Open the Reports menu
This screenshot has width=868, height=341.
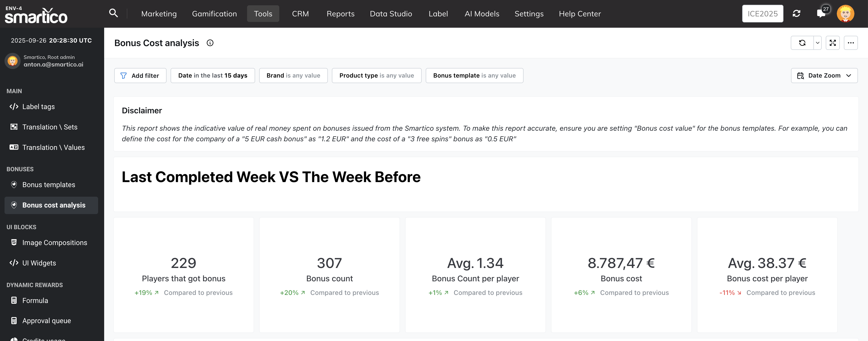click(x=340, y=14)
